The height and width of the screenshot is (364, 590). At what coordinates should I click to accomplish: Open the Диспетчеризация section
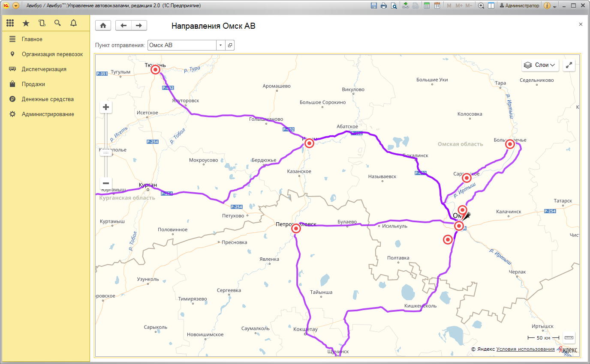coord(44,69)
